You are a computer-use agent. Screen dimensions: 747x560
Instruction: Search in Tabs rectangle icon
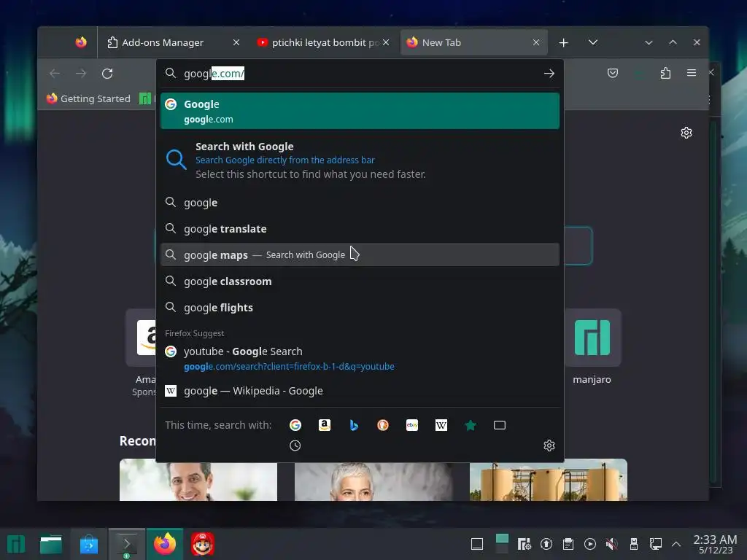coord(499,425)
